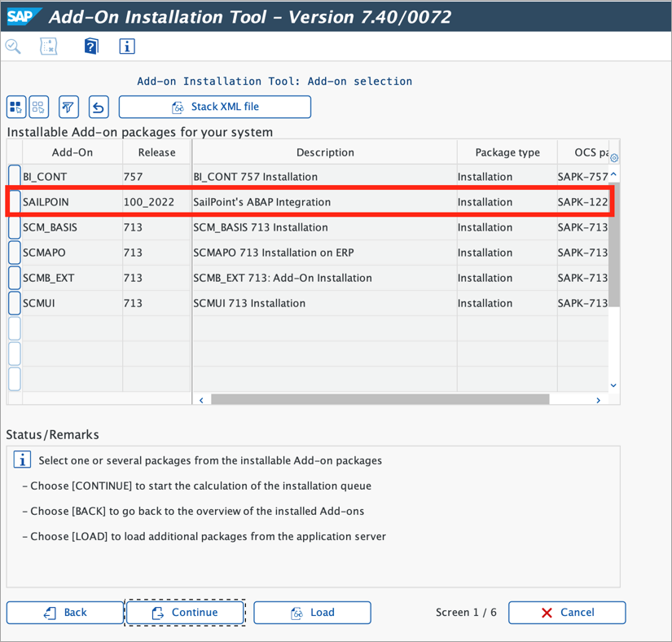Click horizontal scroll right arrow
This screenshot has height=642, width=672.
click(x=599, y=400)
